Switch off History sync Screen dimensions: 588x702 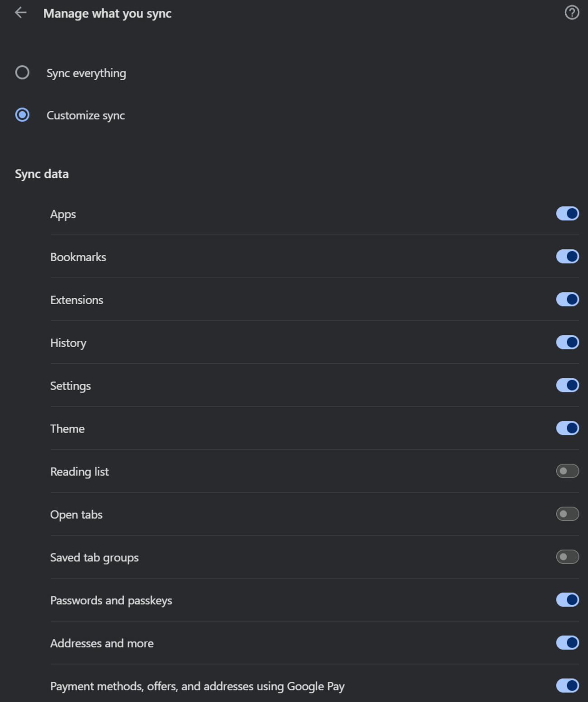[x=568, y=342]
